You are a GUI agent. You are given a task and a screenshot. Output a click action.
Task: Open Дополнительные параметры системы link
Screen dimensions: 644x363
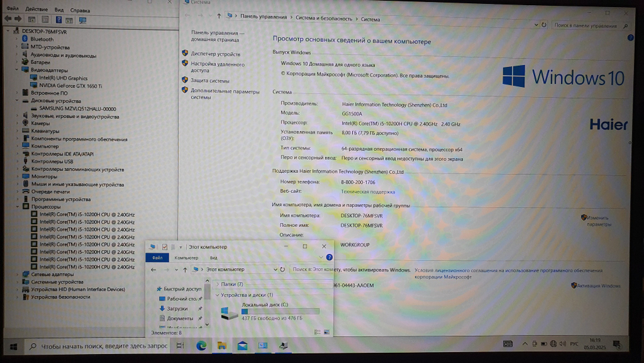tap(225, 94)
